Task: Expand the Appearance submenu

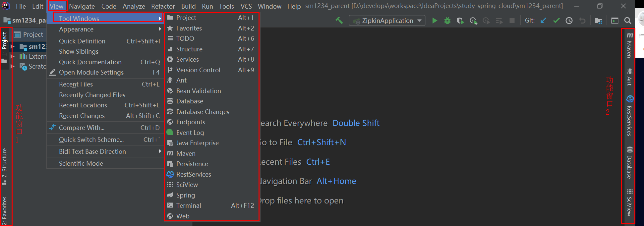Action: 105,29
